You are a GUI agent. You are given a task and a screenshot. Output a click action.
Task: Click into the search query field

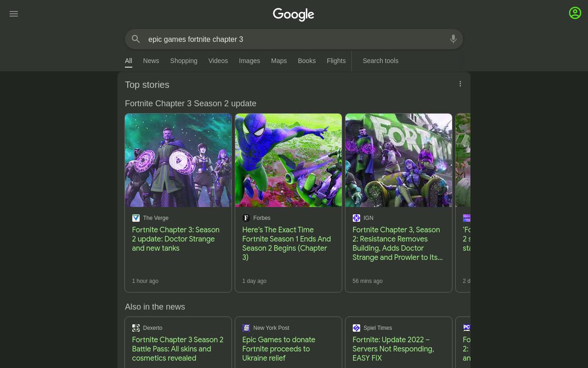click(x=294, y=39)
